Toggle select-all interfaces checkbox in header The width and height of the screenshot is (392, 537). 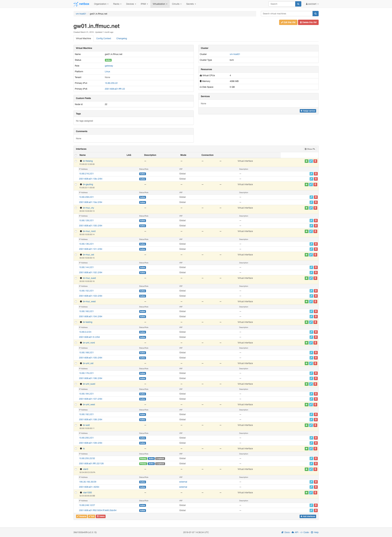point(76,155)
